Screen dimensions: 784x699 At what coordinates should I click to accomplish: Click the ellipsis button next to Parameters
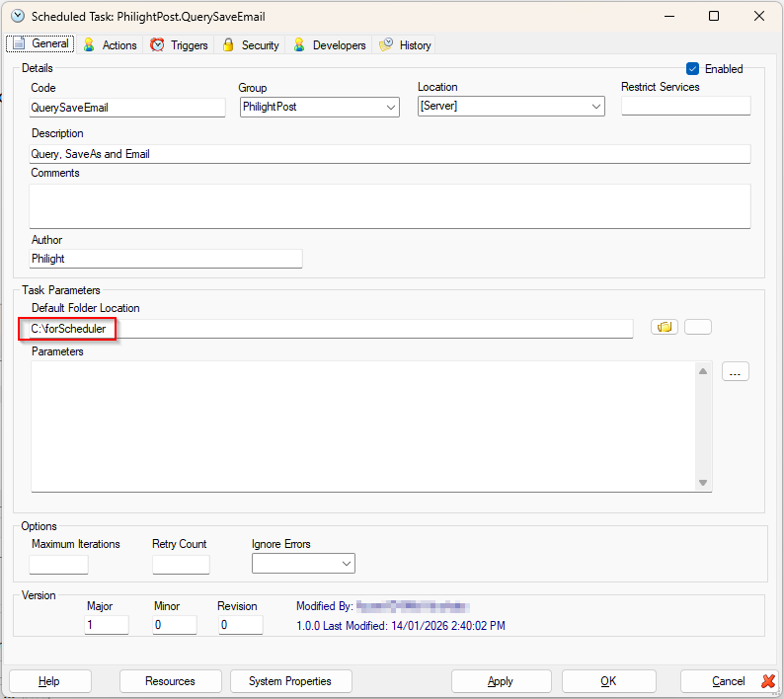coord(735,371)
